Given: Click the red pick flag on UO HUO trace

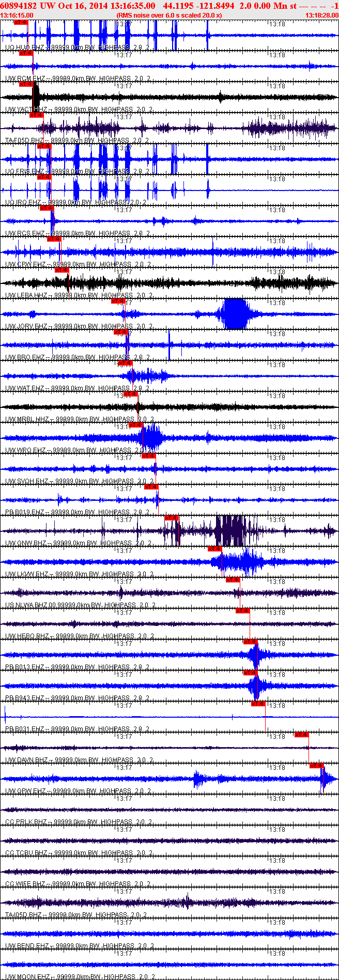Looking at the screenshot, I should [x=21, y=22].
